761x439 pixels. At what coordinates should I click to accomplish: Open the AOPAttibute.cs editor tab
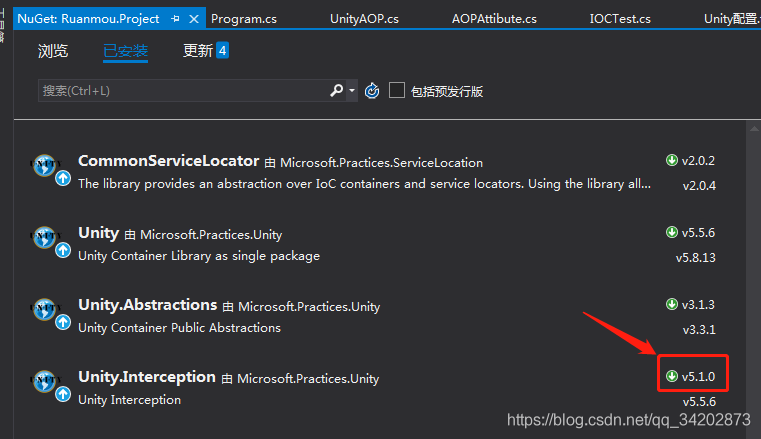coord(494,19)
